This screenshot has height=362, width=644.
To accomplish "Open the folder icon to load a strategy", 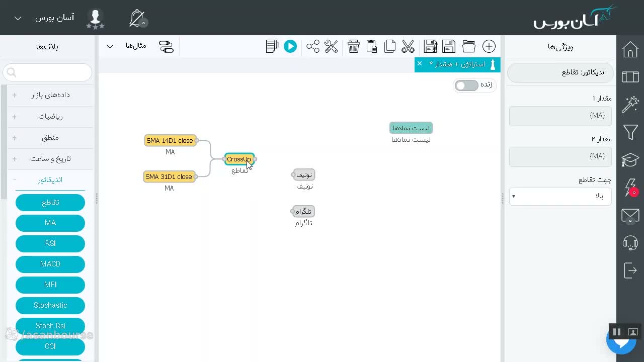I will (469, 46).
